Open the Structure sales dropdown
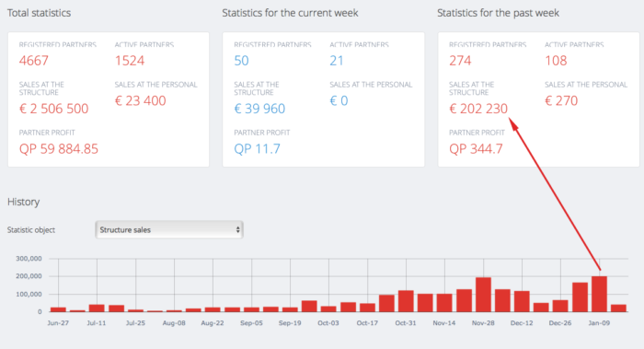This screenshot has height=349, width=644. click(x=168, y=230)
